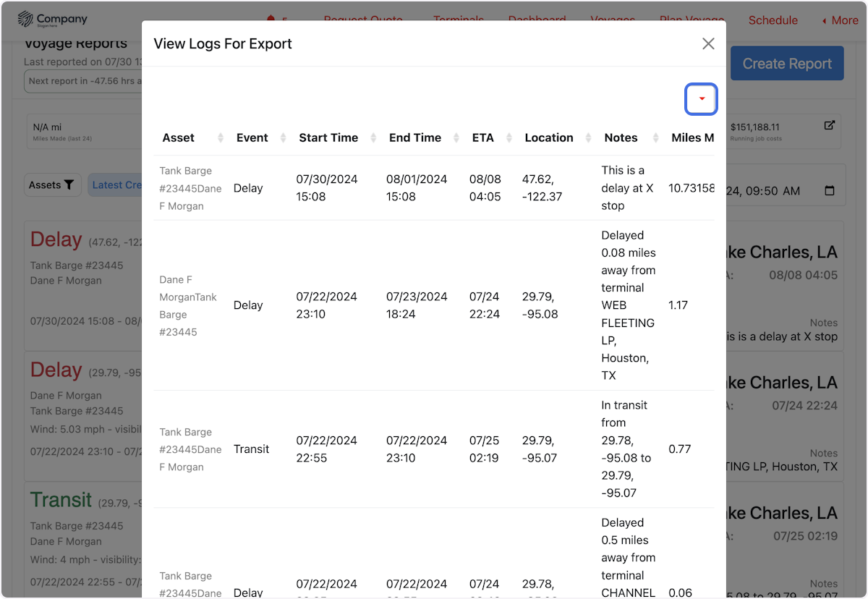Viewport: 868px width, 599px height.
Task: Open running job costs external link
Action: tap(829, 125)
